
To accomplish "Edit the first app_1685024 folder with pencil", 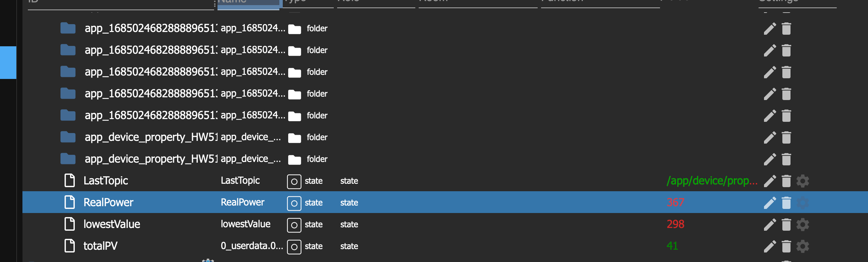I will [770, 29].
